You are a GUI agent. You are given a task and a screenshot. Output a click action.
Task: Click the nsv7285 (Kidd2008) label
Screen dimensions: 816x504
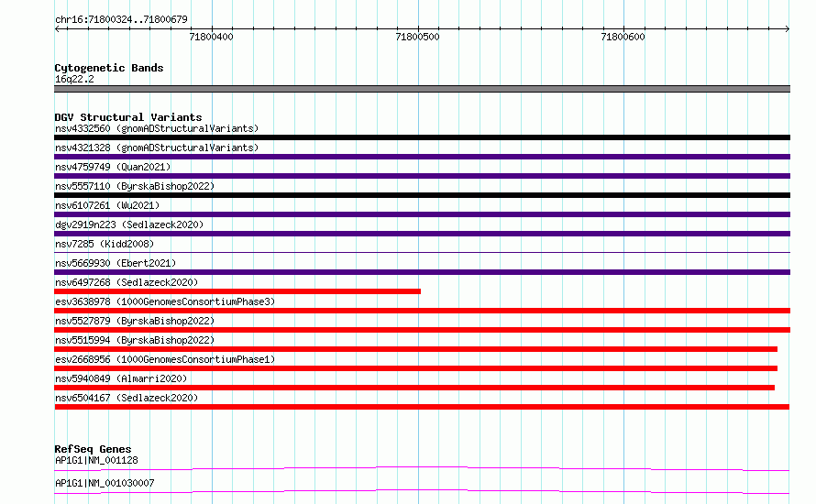105,244
